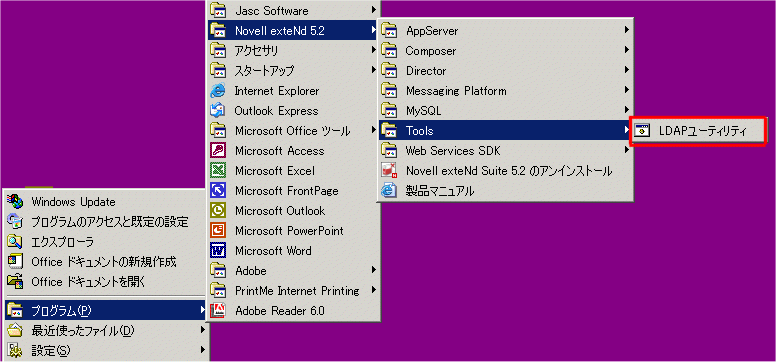
Task: Click the Office ドキュメントを開く folder icon
Action: coord(15,281)
